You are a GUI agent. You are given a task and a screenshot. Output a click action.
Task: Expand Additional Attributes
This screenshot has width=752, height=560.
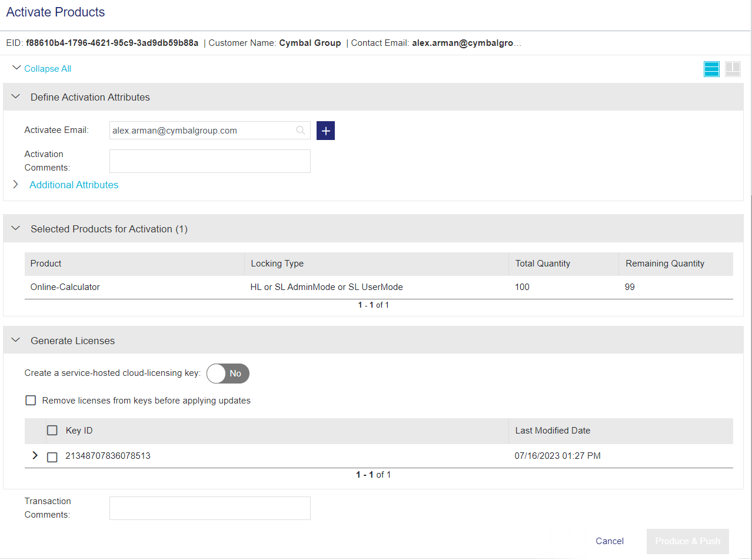[74, 185]
